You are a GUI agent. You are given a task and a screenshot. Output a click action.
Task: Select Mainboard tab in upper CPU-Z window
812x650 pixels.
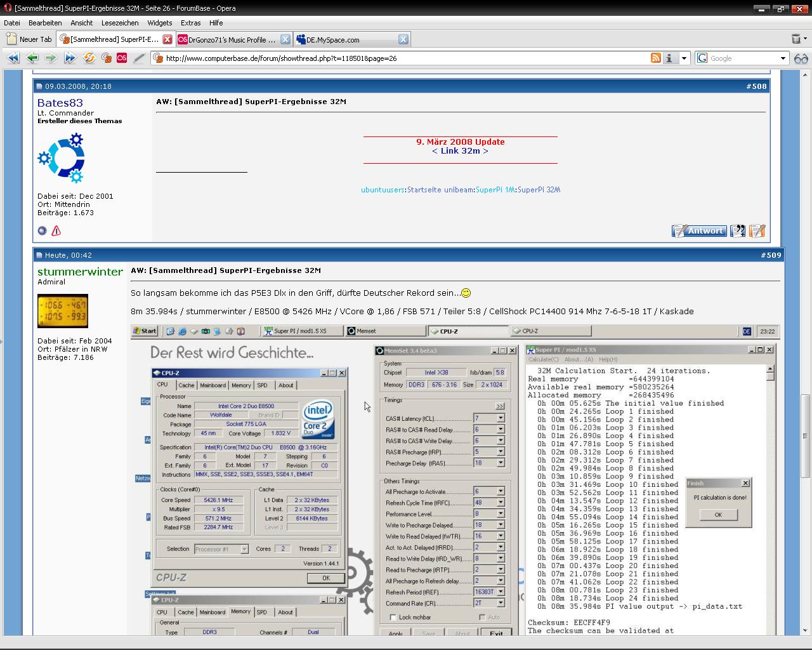pos(213,385)
